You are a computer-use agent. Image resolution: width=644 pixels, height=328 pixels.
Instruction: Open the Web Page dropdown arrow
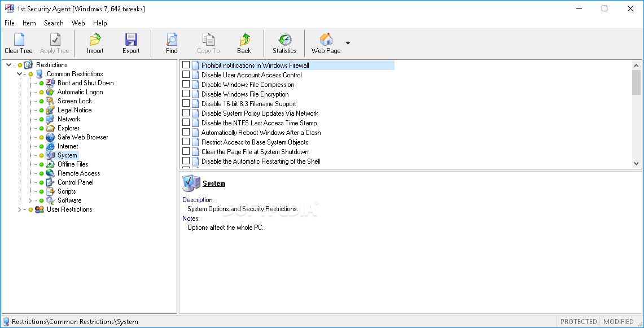tap(348, 43)
